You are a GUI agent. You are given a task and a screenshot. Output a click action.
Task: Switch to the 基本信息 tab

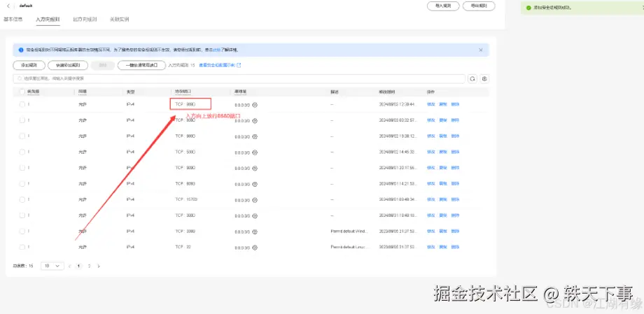(x=13, y=20)
